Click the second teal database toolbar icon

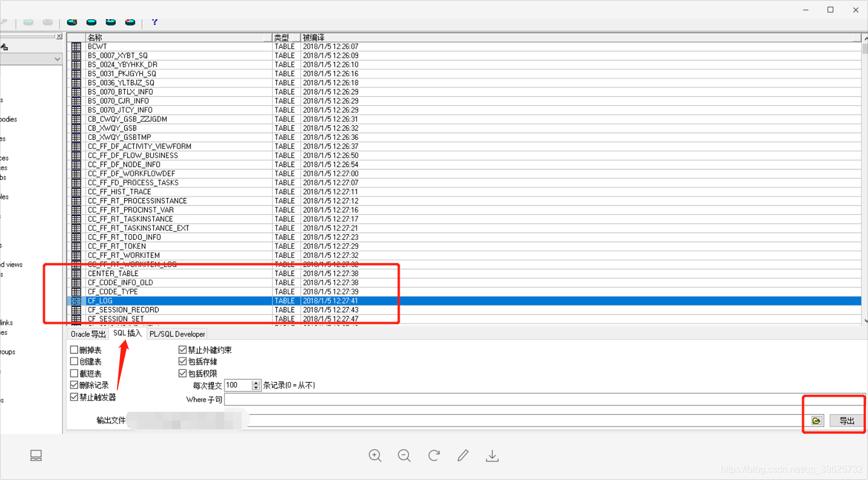[91, 22]
